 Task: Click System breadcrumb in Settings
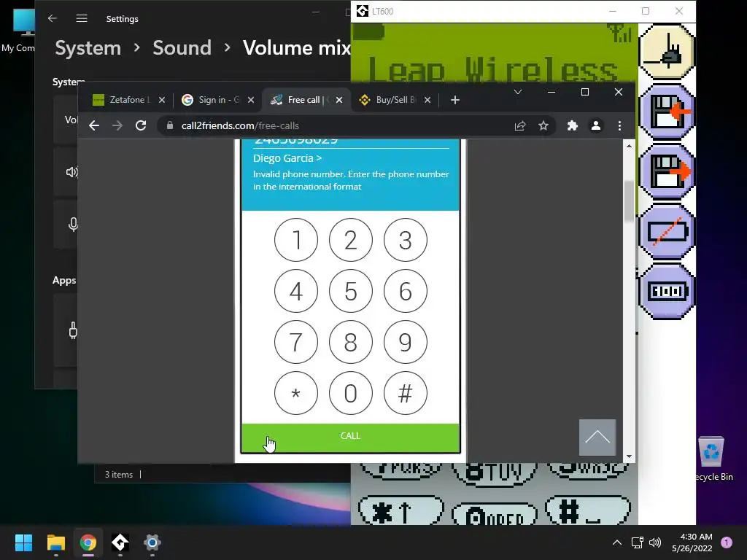[x=88, y=47]
